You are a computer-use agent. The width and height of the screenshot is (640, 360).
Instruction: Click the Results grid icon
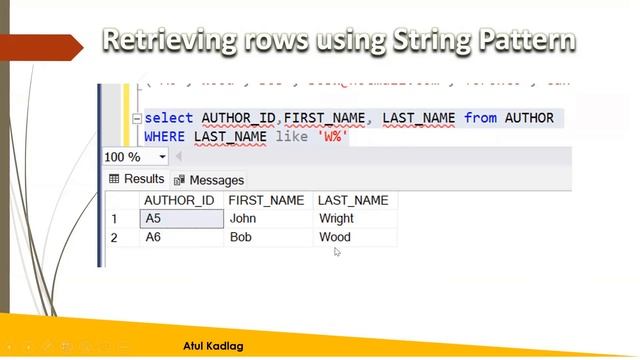click(x=114, y=179)
